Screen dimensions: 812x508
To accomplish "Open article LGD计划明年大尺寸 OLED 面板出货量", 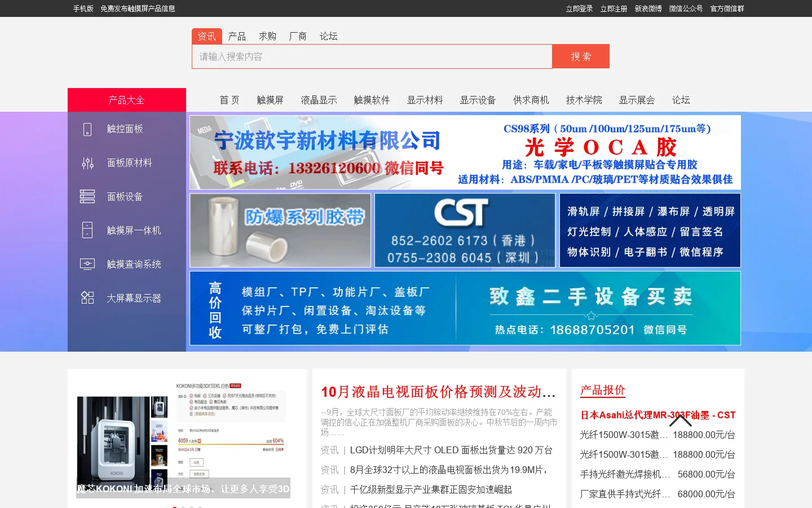I will [x=451, y=450].
